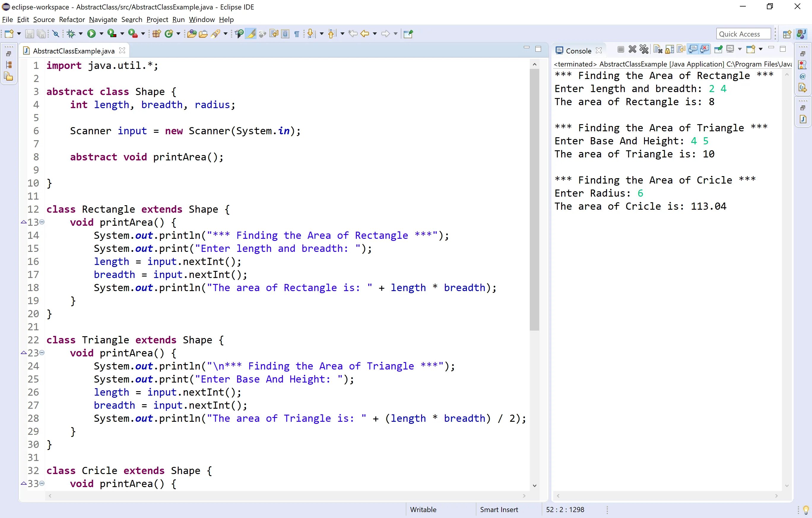This screenshot has width=812, height=518.
Task: Click the green Run button icon
Action: pyautogui.click(x=91, y=34)
